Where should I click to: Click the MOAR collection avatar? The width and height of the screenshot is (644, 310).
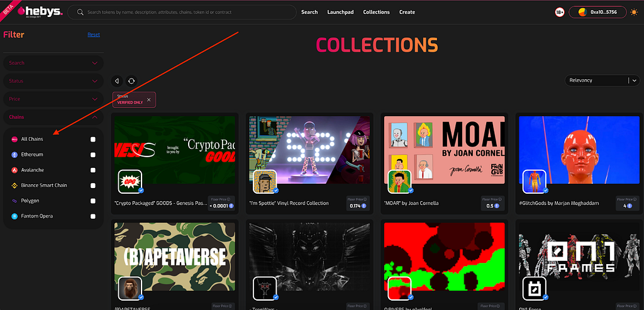[399, 182]
